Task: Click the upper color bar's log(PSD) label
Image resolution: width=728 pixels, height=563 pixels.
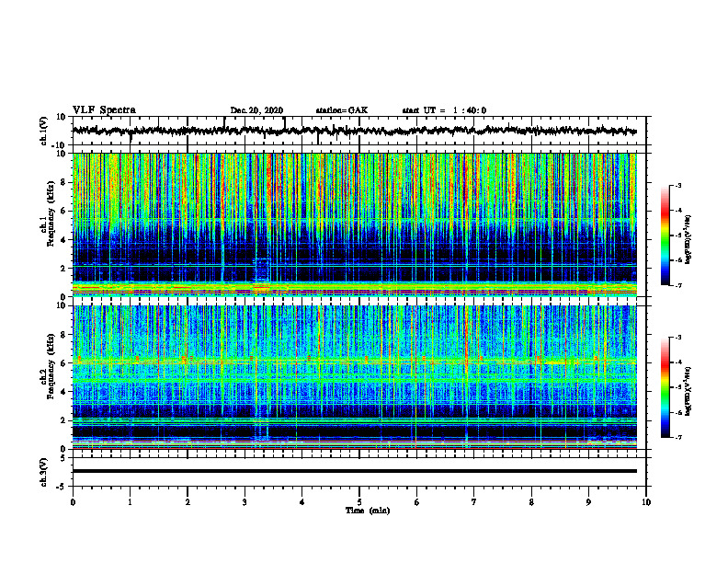Action: point(688,239)
